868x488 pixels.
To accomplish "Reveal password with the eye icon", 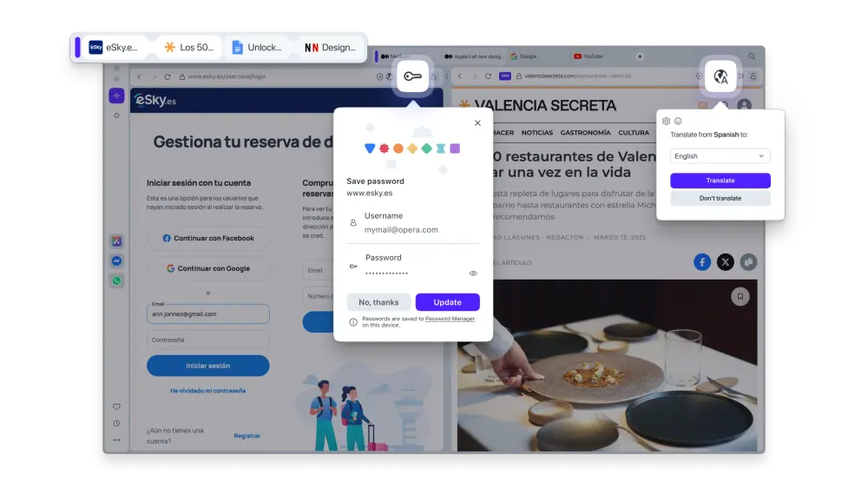I will tap(473, 273).
